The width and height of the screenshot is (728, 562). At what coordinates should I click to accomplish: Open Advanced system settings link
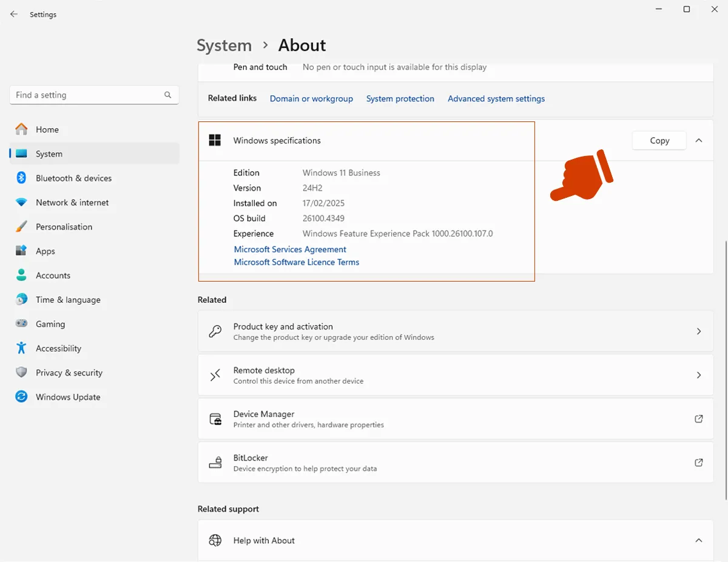(496, 98)
